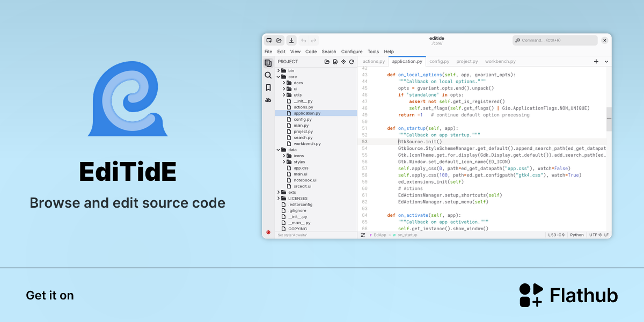Open the search sidebar magnifier icon

[268, 75]
